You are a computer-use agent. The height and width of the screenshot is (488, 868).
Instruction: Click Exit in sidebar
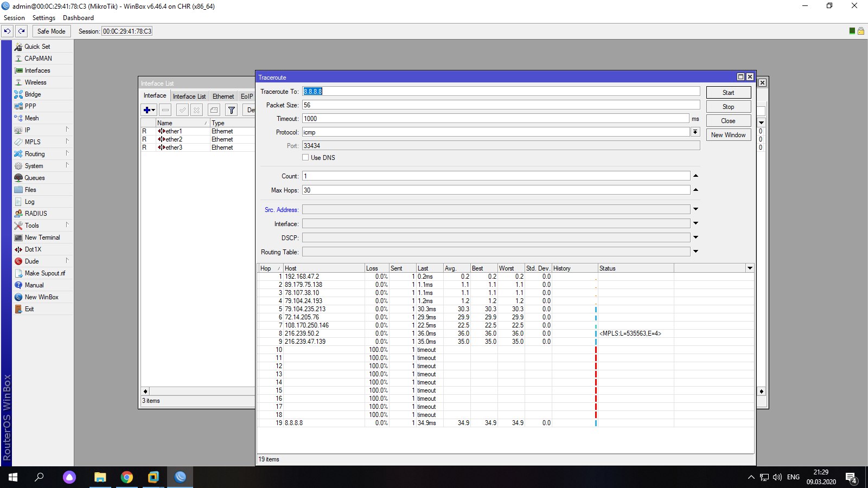(x=29, y=309)
